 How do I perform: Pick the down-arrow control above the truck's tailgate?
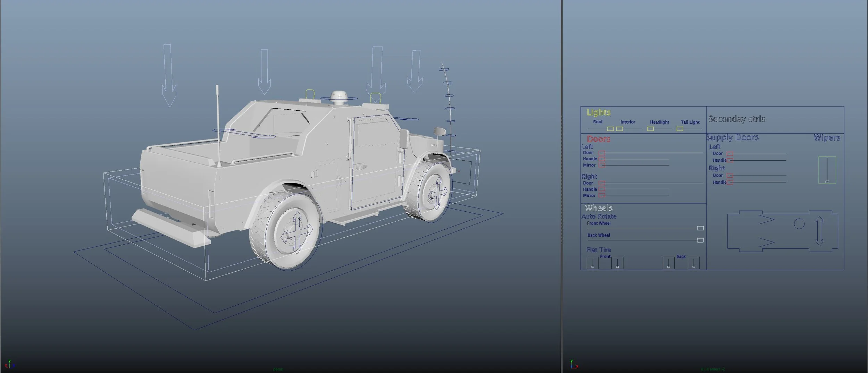pos(169,76)
